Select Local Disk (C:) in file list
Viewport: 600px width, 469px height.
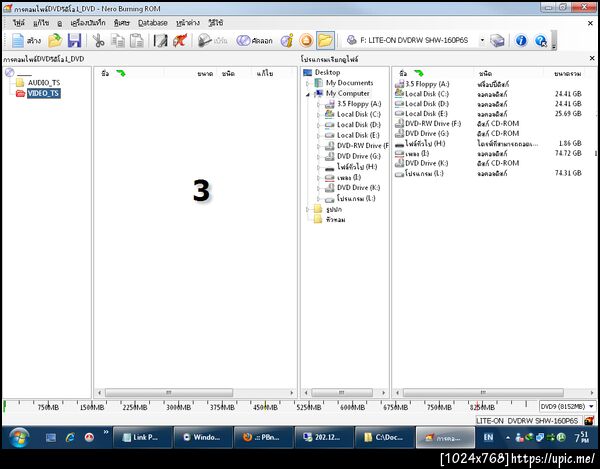(x=427, y=94)
